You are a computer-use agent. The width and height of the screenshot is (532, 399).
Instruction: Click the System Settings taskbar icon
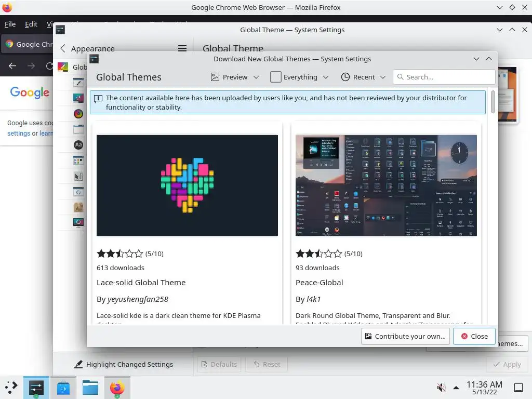click(36, 388)
